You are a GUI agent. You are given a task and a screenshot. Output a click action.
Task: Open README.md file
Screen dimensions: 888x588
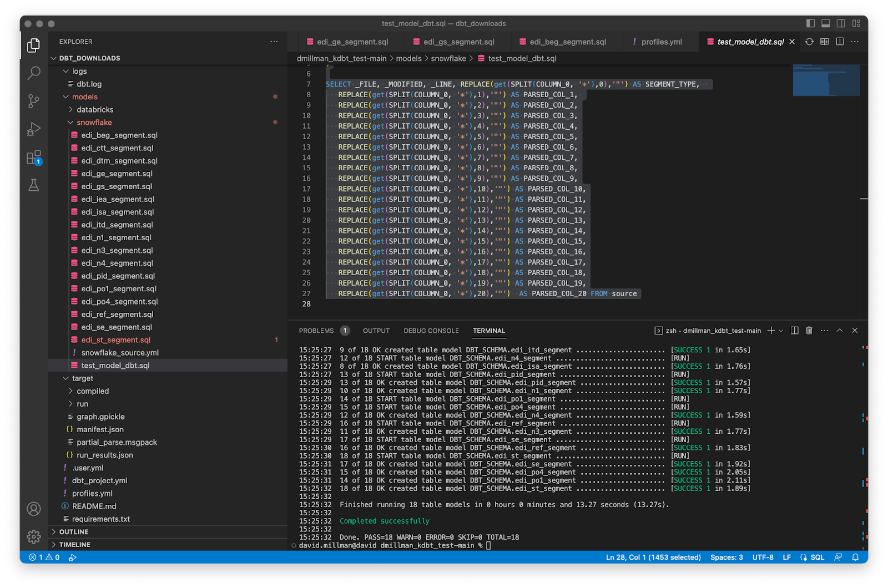[168, 506]
